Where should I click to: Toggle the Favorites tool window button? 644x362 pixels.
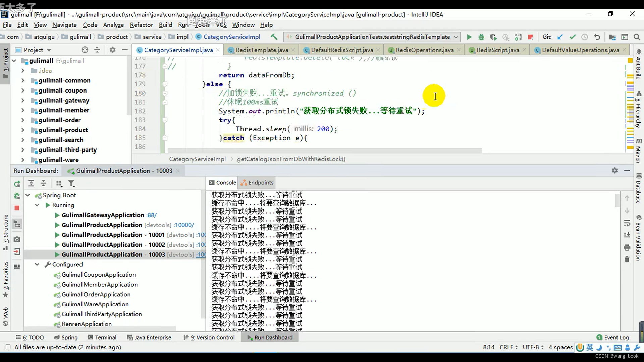click(x=5, y=279)
